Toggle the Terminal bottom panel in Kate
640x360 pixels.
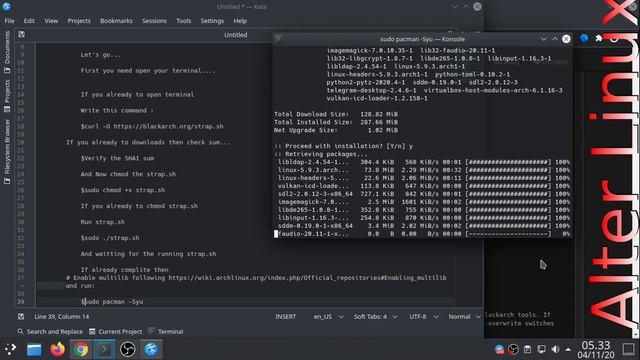tap(166, 331)
